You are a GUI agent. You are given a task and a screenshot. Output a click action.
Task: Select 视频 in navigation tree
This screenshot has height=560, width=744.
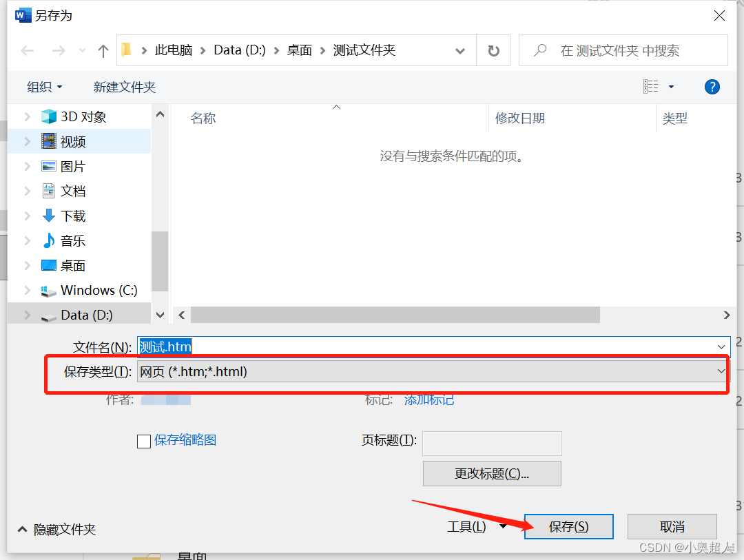(x=72, y=141)
